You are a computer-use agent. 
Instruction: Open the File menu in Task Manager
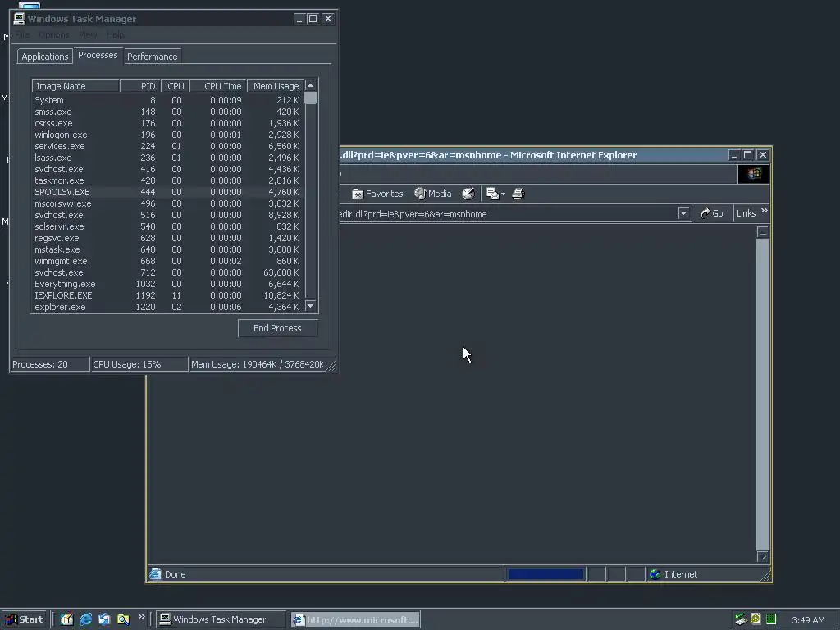coord(22,34)
